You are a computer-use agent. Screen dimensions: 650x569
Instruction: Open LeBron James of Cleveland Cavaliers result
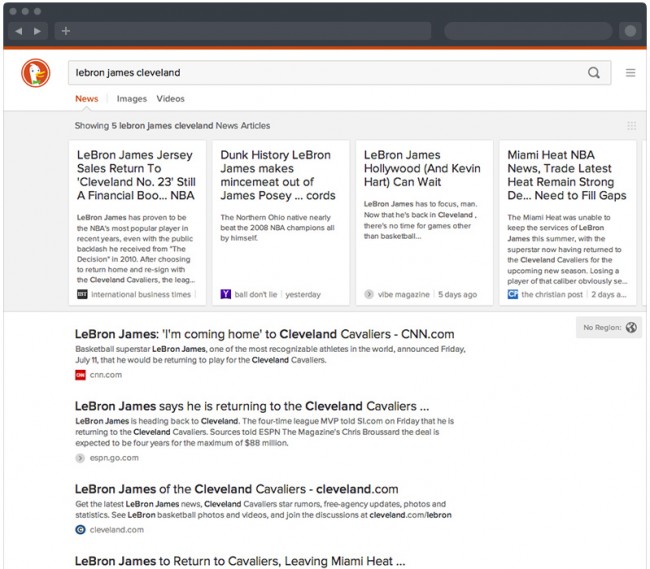pyautogui.click(x=236, y=489)
